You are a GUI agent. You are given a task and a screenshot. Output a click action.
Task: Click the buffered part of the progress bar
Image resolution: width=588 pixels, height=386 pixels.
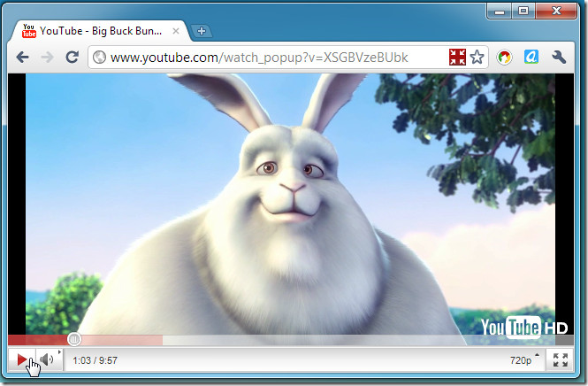click(122, 340)
